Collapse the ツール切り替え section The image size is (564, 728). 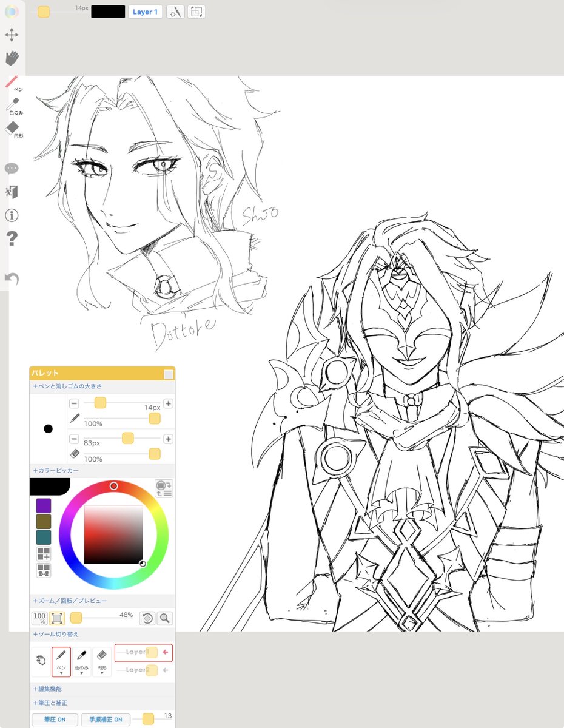(56, 634)
